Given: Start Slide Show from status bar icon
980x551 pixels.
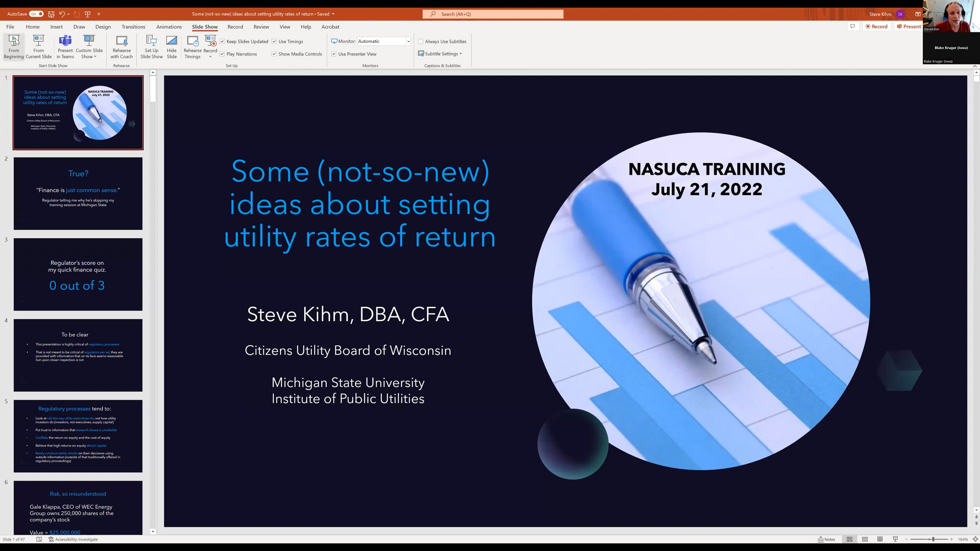Looking at the screenshot, I should [x=895, y=539].
